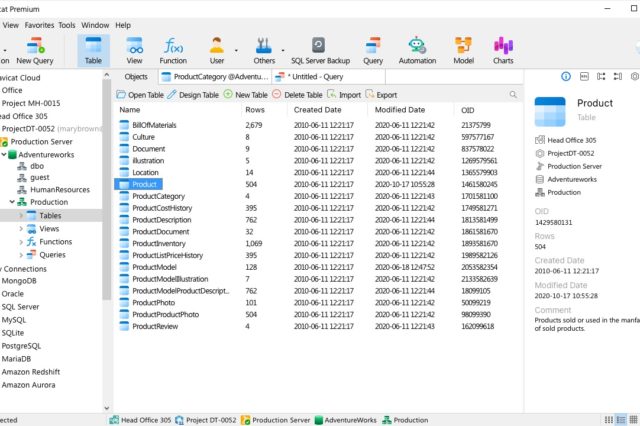Viewport: 640px width, 426px height.
Task: Expand the Functions tree node
Action: tap(21, 242)
